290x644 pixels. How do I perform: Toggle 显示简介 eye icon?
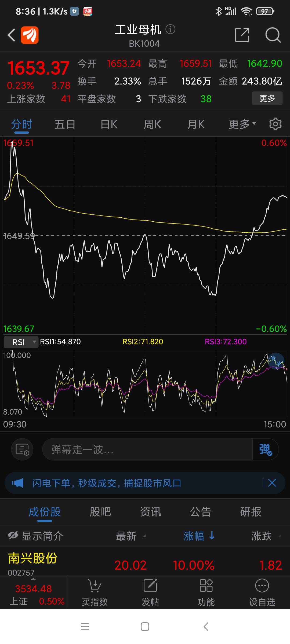click(x=13, y=536)
